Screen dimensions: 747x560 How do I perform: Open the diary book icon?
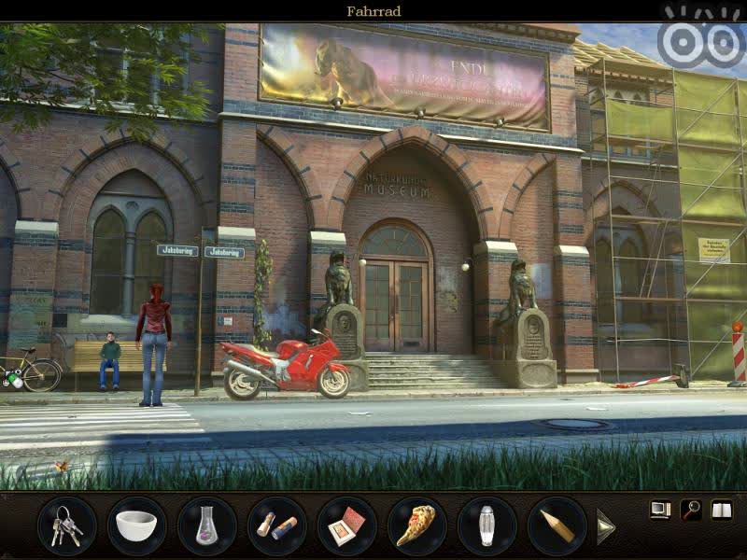[x=721, y=510]
